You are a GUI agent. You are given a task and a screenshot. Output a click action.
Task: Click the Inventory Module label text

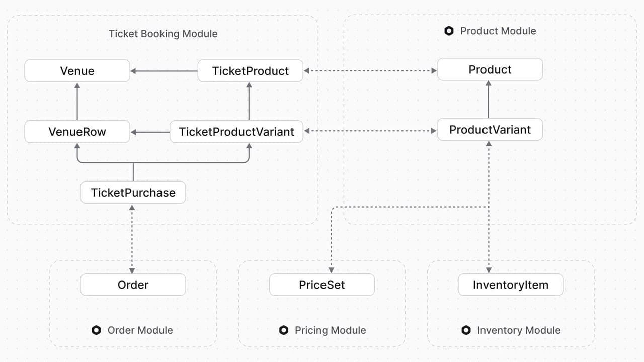(519, 330)
